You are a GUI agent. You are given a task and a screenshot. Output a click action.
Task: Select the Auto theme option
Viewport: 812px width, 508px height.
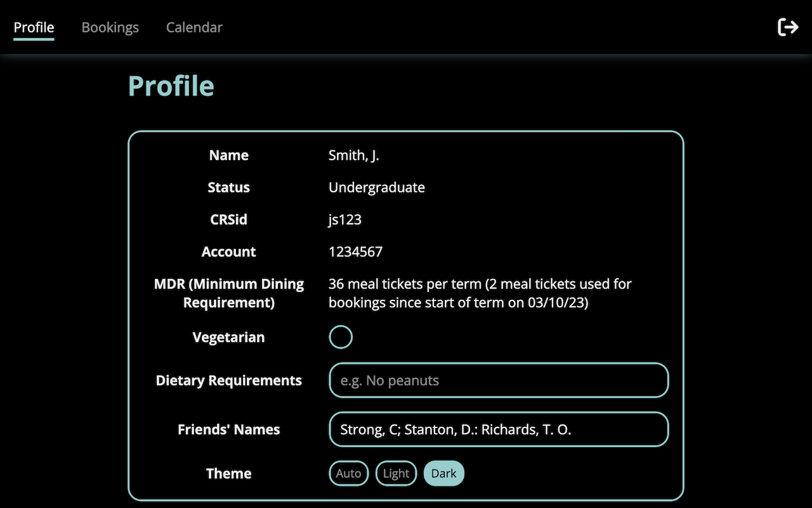pos(348,474)
